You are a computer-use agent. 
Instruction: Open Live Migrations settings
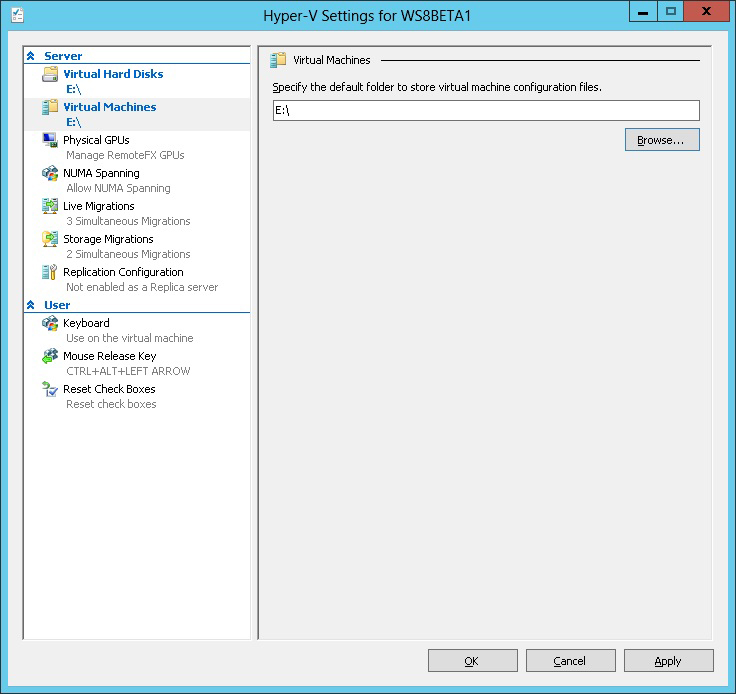tap(99, 206)
